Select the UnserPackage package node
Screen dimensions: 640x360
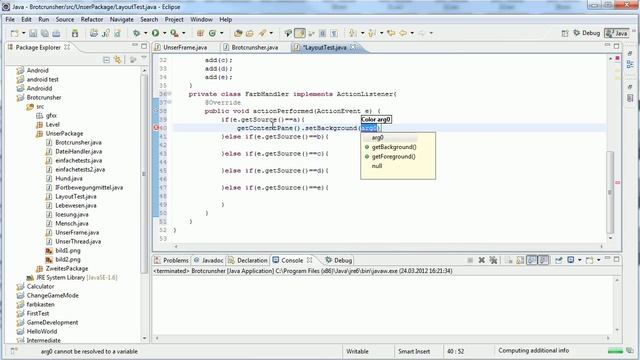click(64, 133)
